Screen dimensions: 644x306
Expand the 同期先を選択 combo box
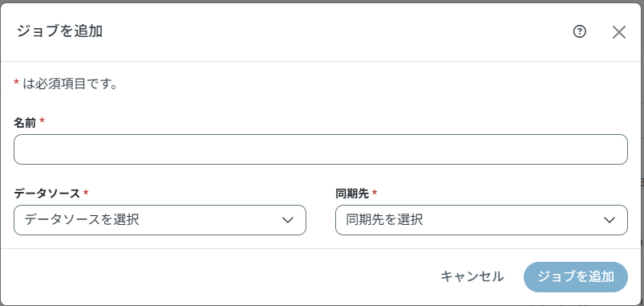coord(481,220)
